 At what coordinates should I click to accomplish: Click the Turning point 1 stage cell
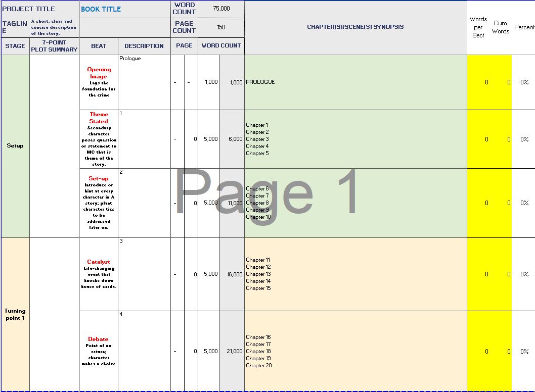pos(15,314)
